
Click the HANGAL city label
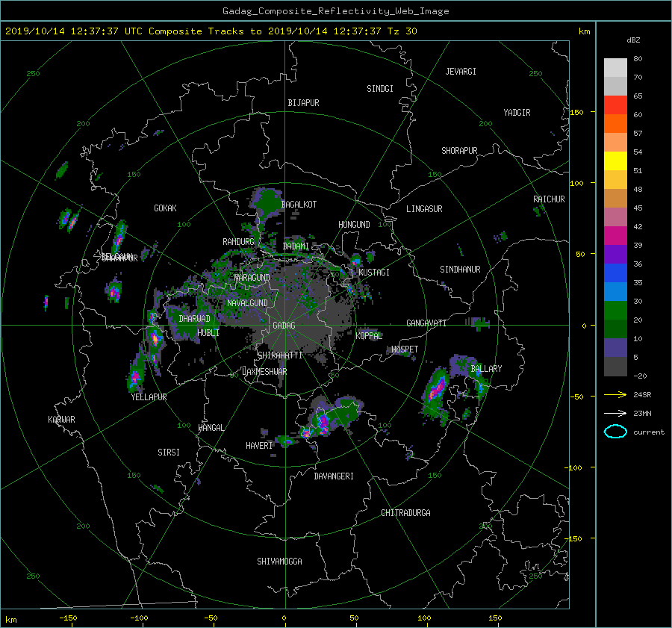pos(211,428)
